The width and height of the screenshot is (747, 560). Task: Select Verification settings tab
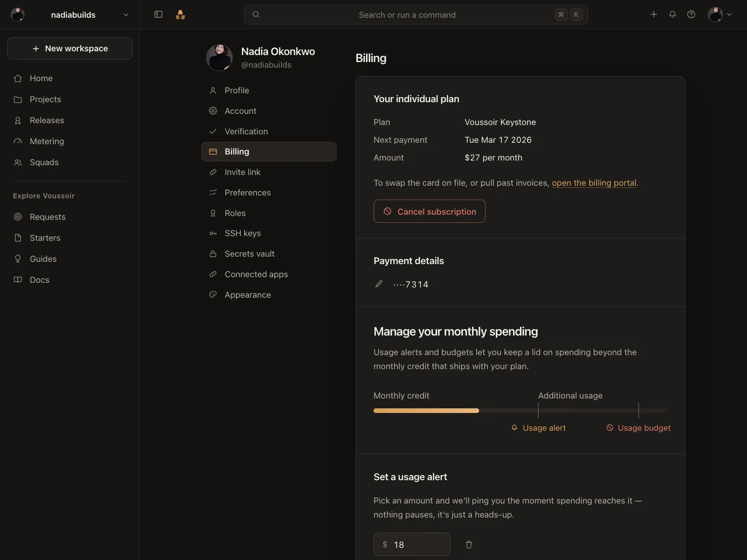point(269,132)
